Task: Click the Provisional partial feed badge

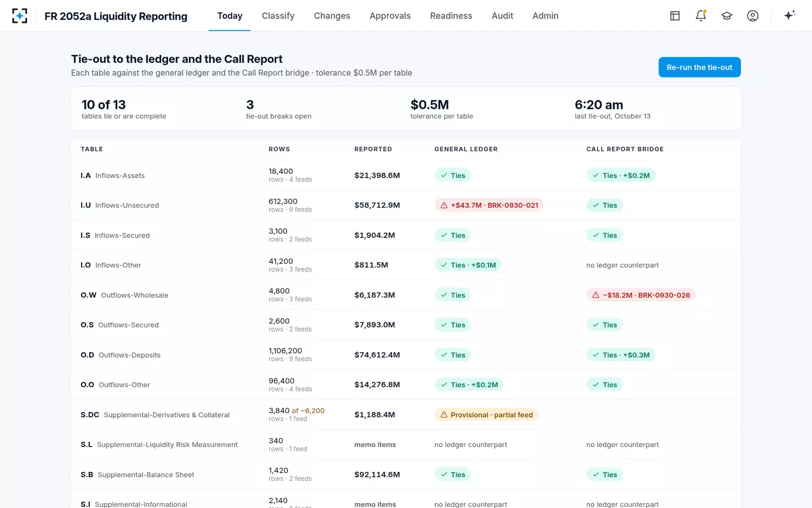Action: [x=486, y=415]
